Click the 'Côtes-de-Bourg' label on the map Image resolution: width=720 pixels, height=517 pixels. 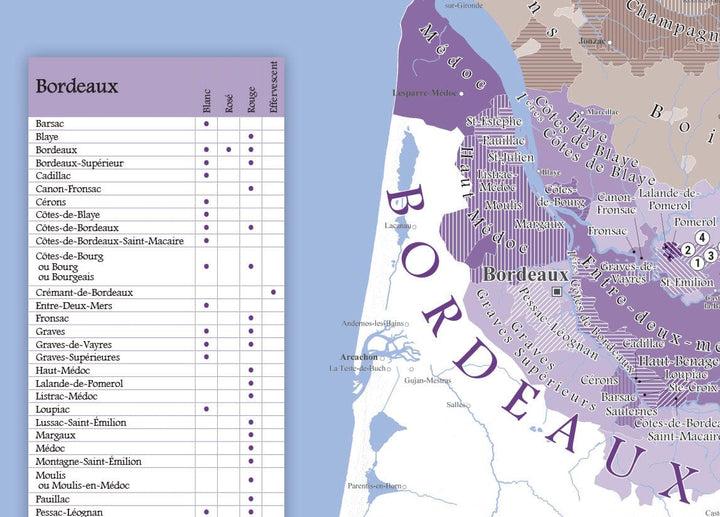tap(561, 196)
